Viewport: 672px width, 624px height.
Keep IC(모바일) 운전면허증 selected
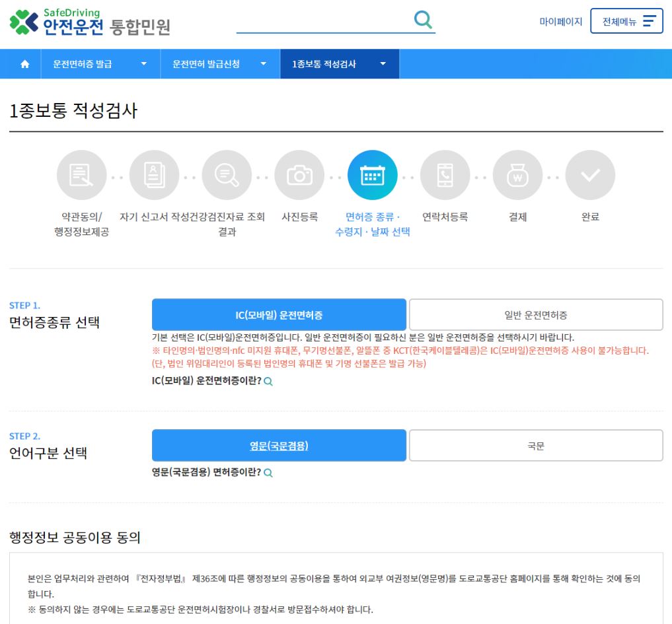[279, 314]
